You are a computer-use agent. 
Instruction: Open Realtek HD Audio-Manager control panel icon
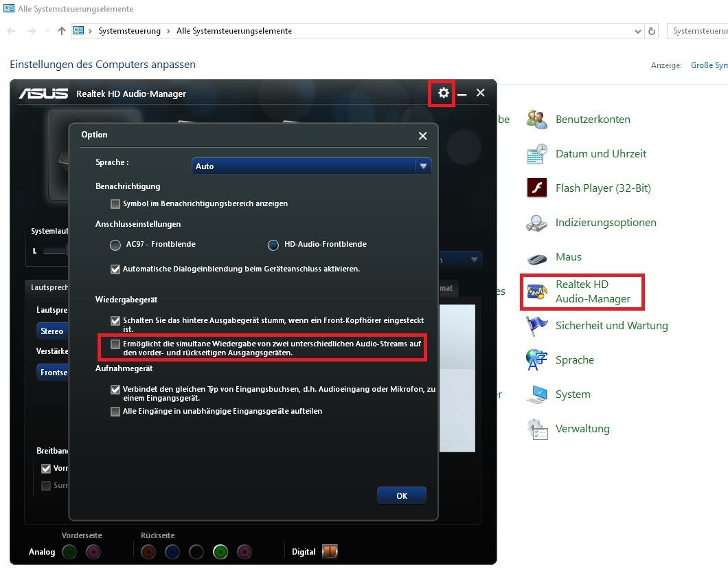coord(536,292)
